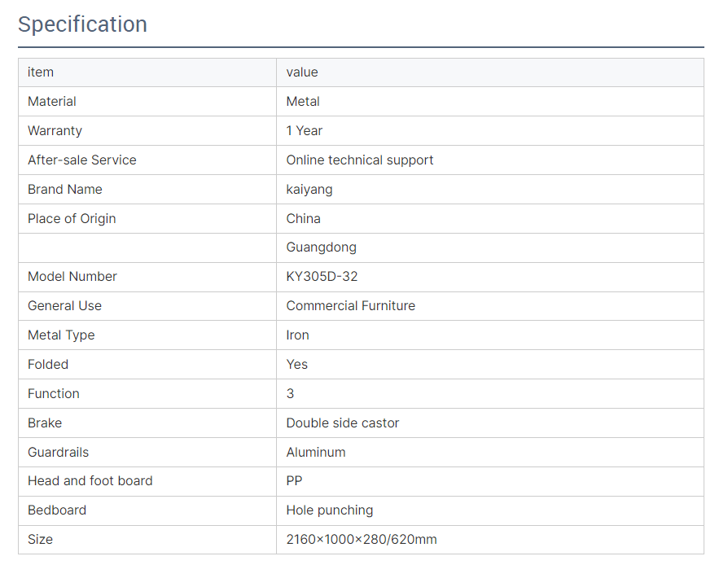This screenshot has width=728, height=565.
Task: Select the "Commercial Furniture" value
Action: coord(351,306)
